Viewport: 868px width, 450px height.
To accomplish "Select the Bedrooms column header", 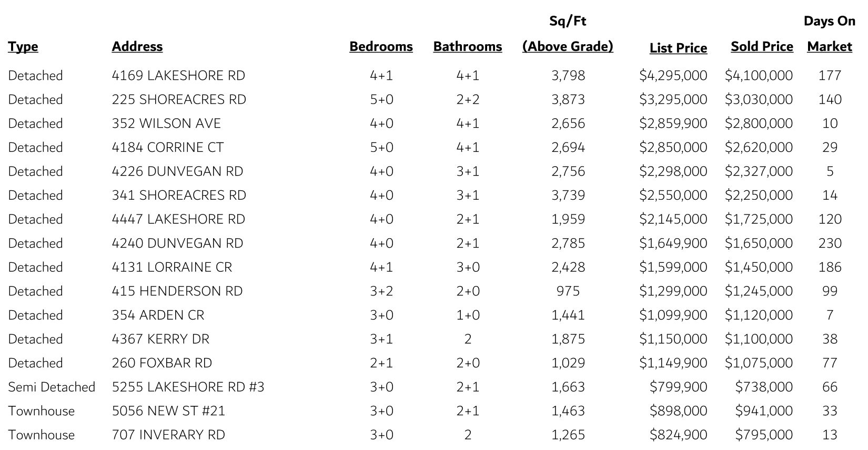I will pyautogui.click(x=381, y=47).
